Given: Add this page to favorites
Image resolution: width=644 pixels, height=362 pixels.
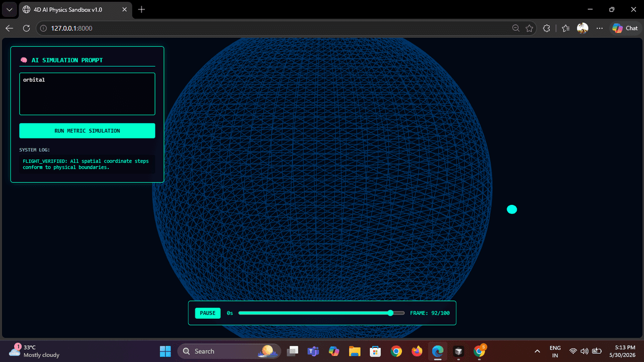Looking at the screenshot, I should [x=529, y=28].
